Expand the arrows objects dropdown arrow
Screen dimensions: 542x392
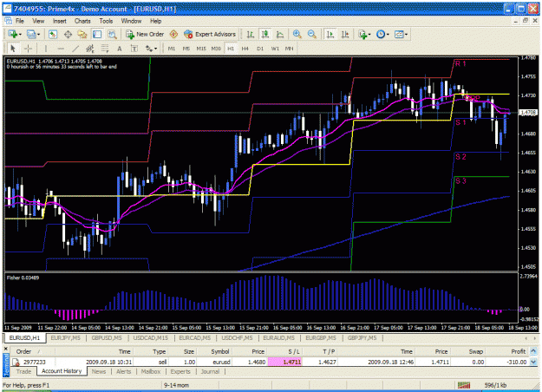[x=156, y=49]
